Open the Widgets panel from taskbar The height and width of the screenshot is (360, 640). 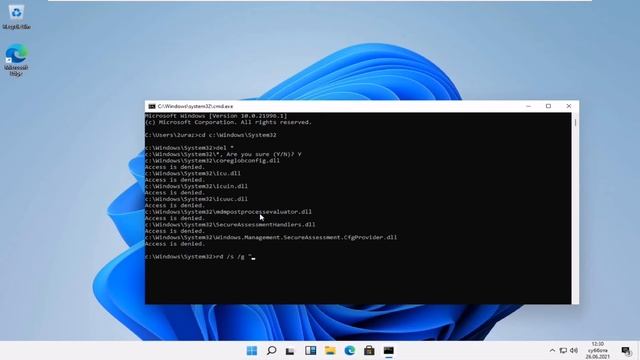click(310, 350)
